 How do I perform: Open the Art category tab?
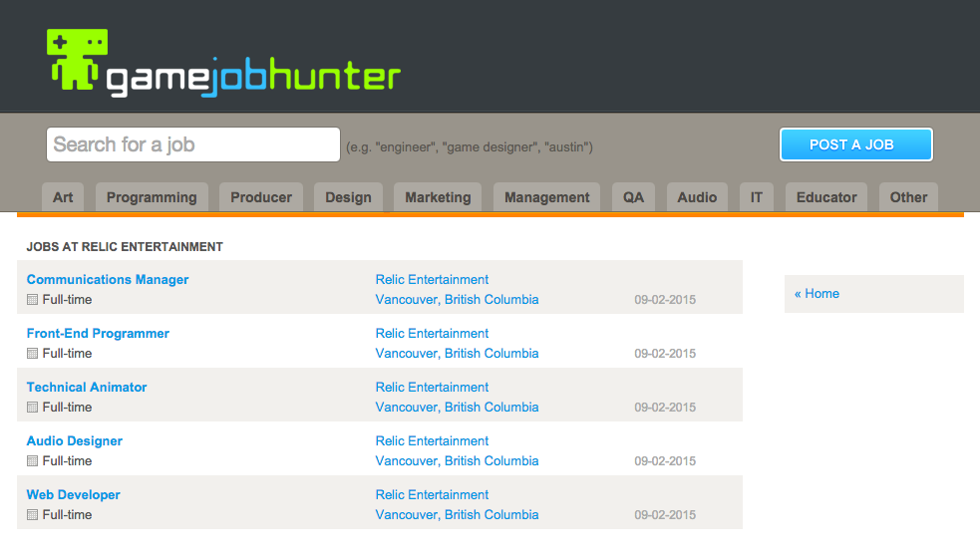63,197
